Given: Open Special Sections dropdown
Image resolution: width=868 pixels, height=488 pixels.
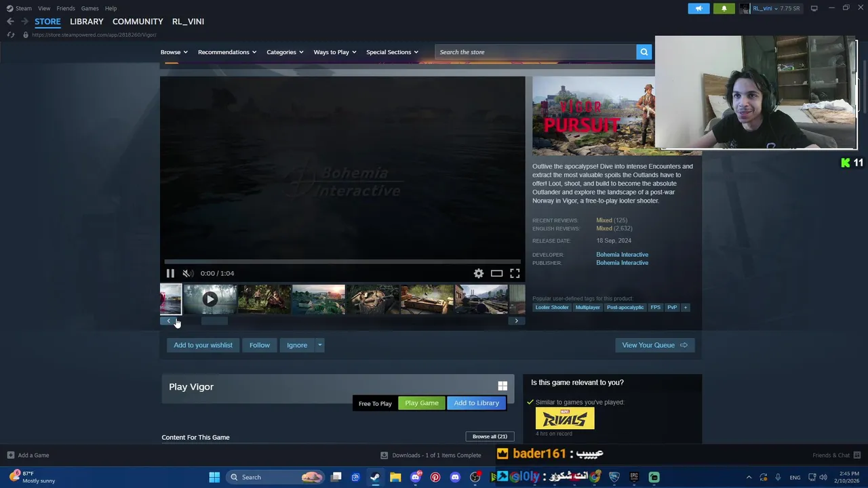Looking at the screenshot, I should [x=392, y=52].
